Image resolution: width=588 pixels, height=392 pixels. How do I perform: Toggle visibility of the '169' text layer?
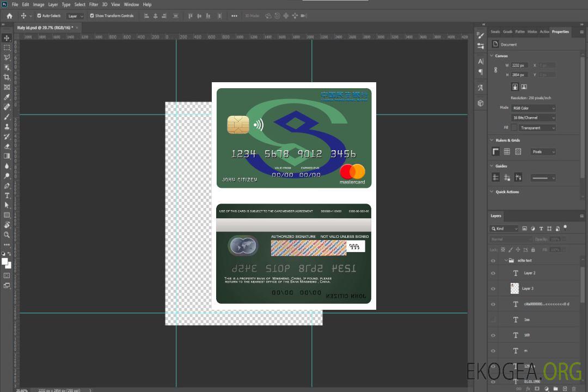[493, 335]
